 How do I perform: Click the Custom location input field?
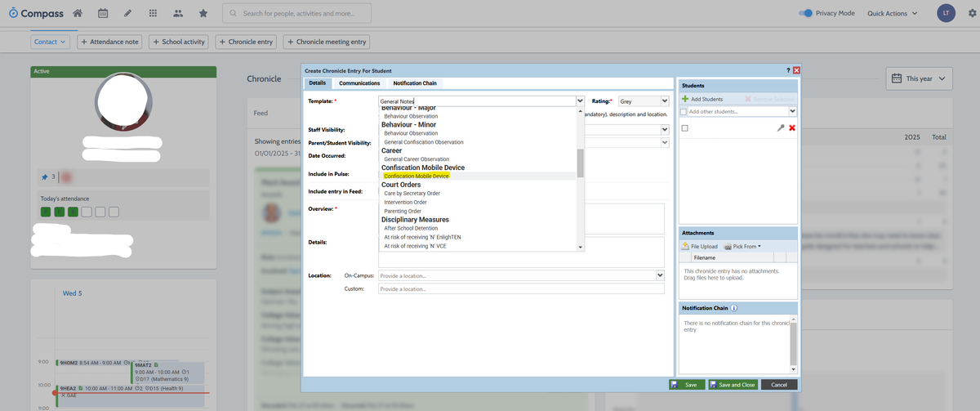pyautogui.click(x=520, y=289)
